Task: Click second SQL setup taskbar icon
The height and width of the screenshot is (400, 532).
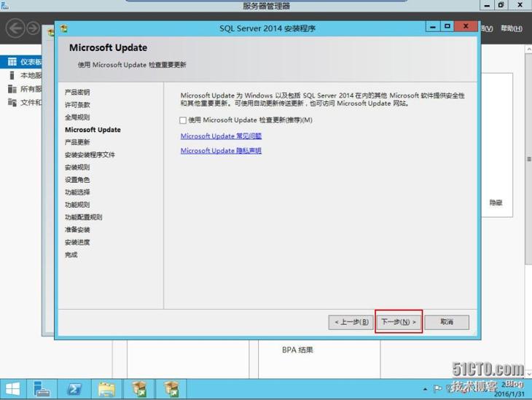Action: 171,389
